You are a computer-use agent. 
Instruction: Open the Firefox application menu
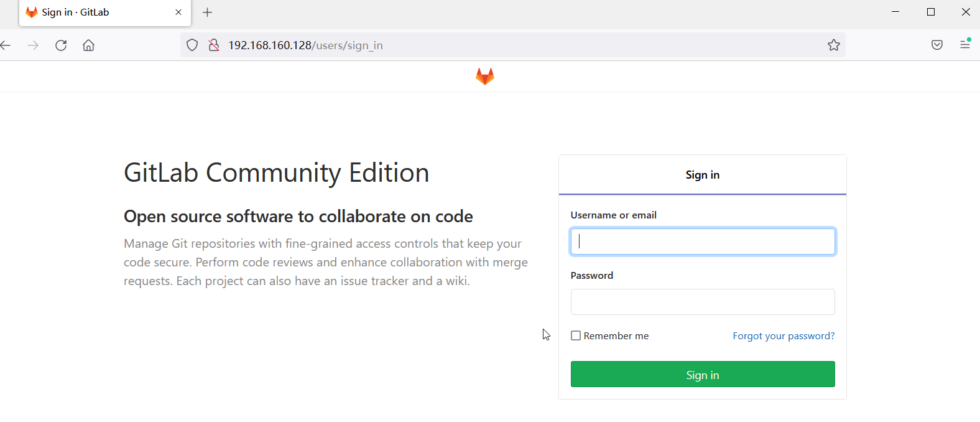click(965, 45)
